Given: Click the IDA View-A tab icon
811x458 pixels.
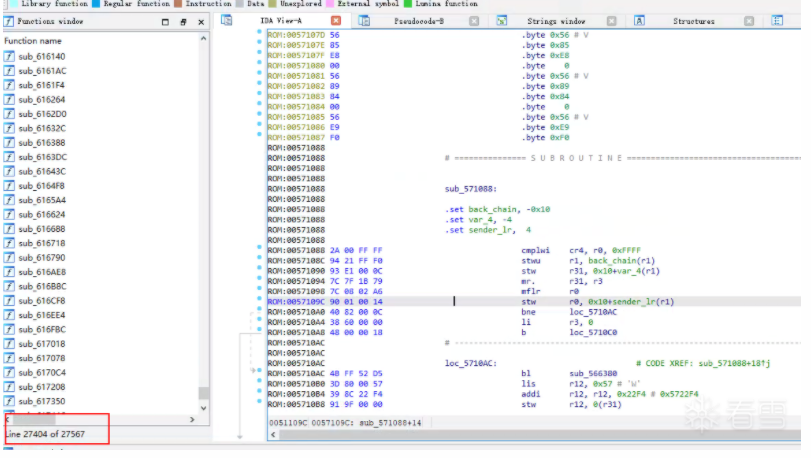Looking at the screenshot, I should pos(227,20).
